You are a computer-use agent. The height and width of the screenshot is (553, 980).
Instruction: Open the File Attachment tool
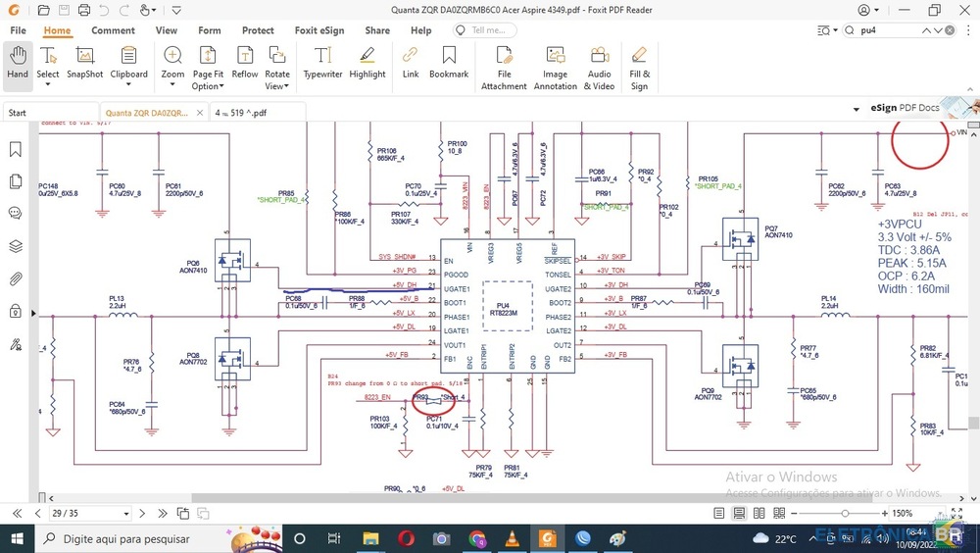(x=504, y=68)
